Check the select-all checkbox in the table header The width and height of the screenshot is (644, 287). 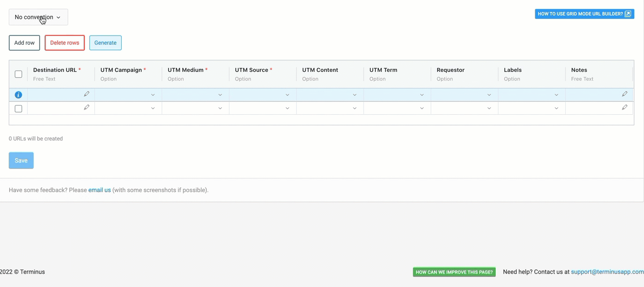pos(18,74)
